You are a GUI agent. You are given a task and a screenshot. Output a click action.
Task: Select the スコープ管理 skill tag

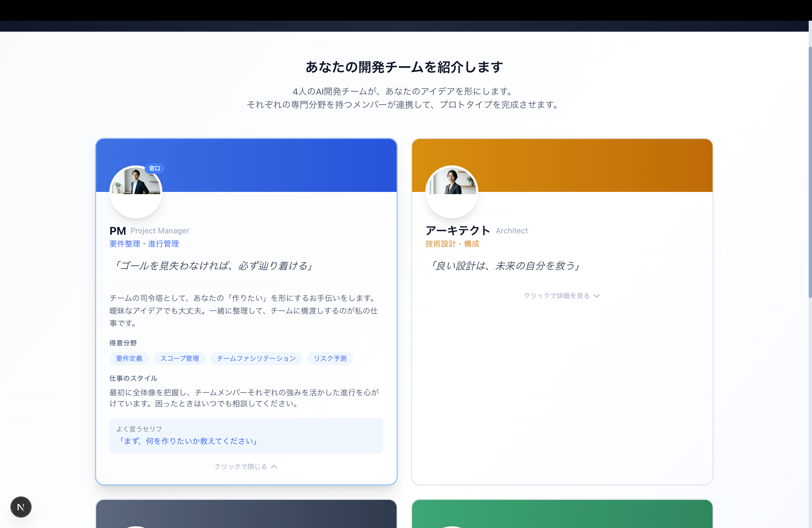(x=180, y=358)
